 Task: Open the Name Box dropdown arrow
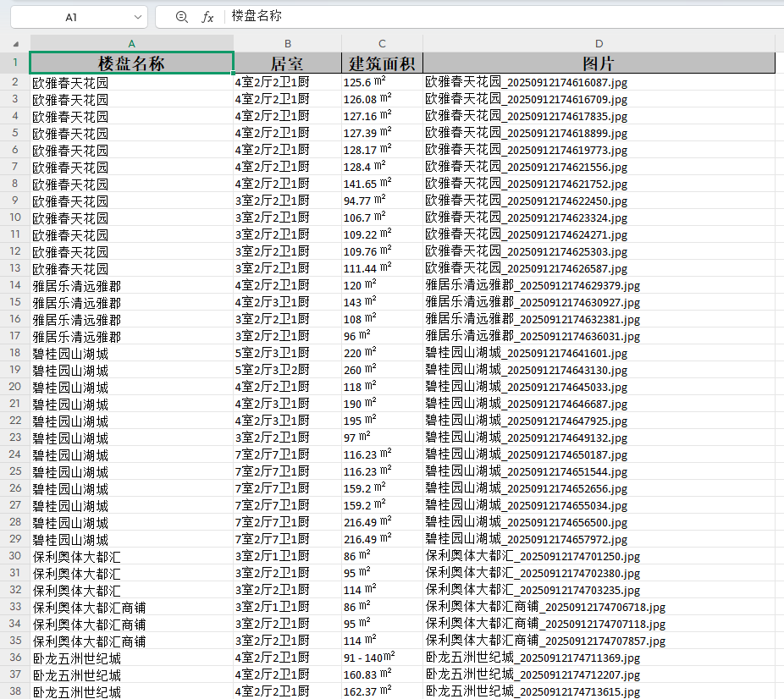click(x=138, y=17)
